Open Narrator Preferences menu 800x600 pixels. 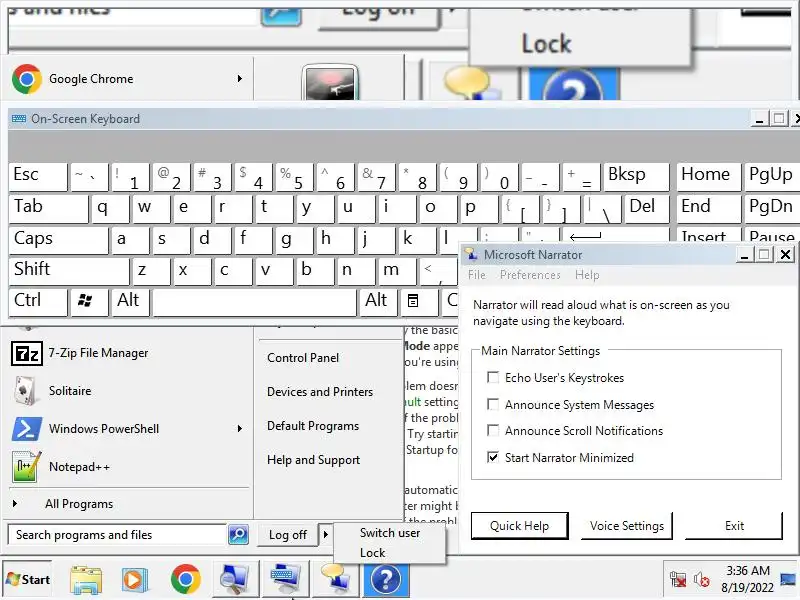pos(530,275)
